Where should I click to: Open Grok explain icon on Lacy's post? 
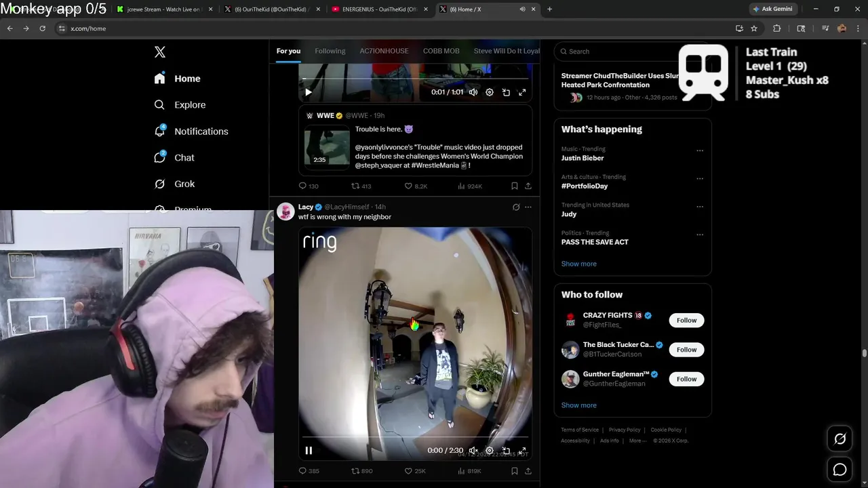(516, 207)
